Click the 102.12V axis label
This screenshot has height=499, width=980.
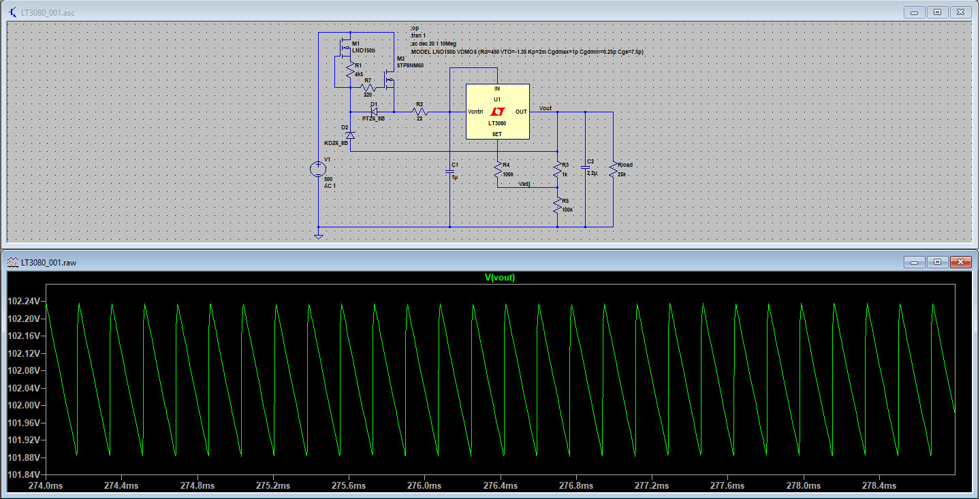point(23,353)
